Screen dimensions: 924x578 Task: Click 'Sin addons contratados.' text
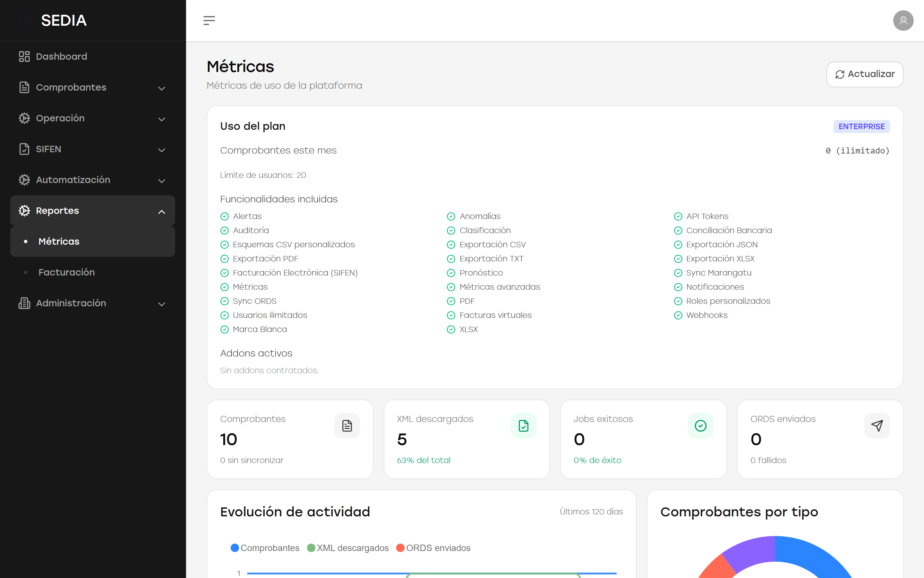coord(269,371)
